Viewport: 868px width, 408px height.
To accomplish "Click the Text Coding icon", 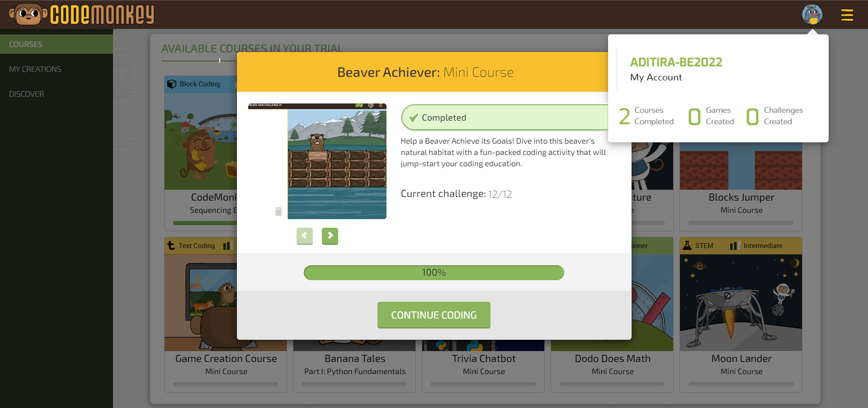I will pyautogui.click(x=171, y=245).
